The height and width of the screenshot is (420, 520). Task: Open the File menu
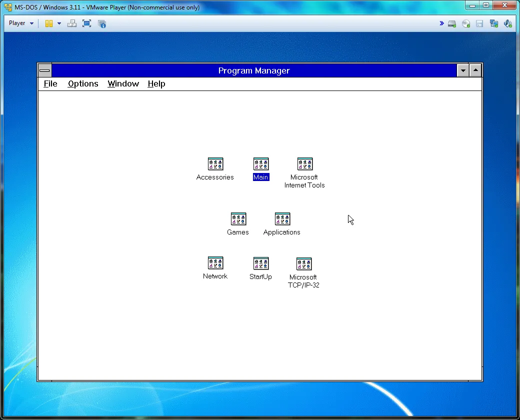50,83
